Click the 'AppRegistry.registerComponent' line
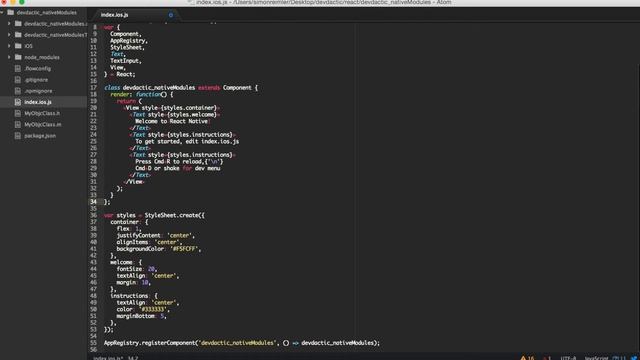This screenshot has width=640, height=360. (242, 343)
